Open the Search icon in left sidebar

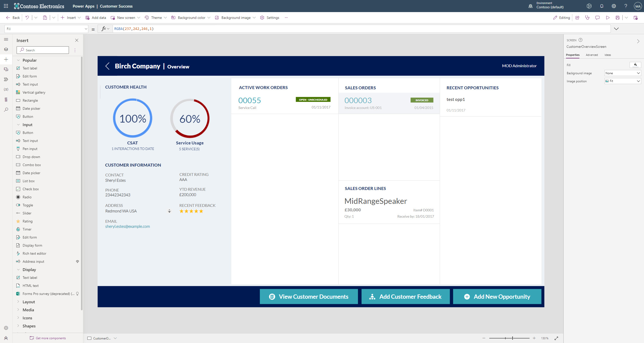(x=6, y=110)
